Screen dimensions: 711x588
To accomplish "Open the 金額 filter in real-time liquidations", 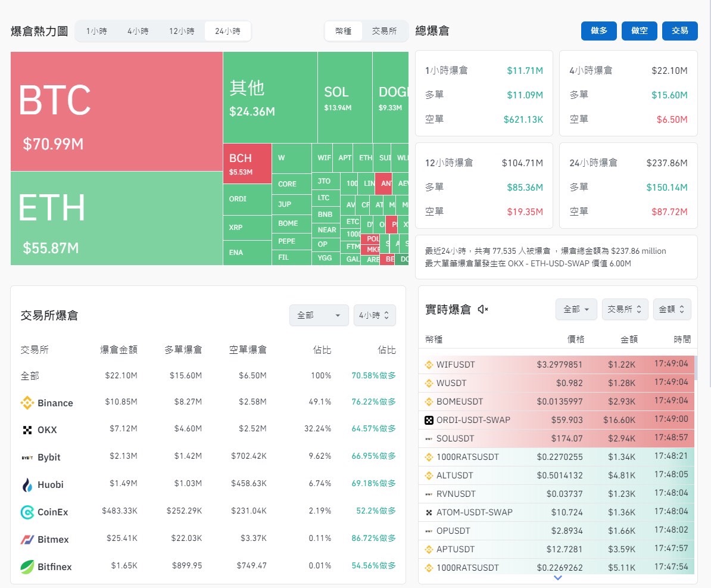I will [x=672, y=309].
